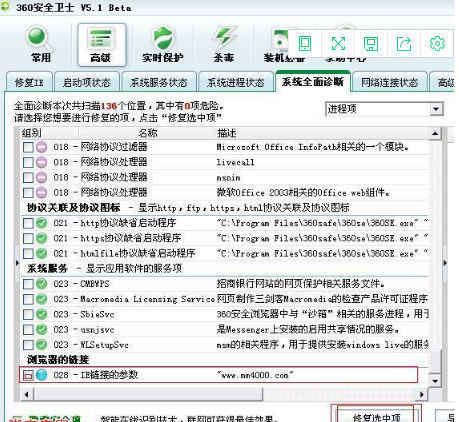Select the 023 - usnjsvc name text
The width and height of the screenshot is (459, 422).
pyautogui.click(x=84, y=330)
